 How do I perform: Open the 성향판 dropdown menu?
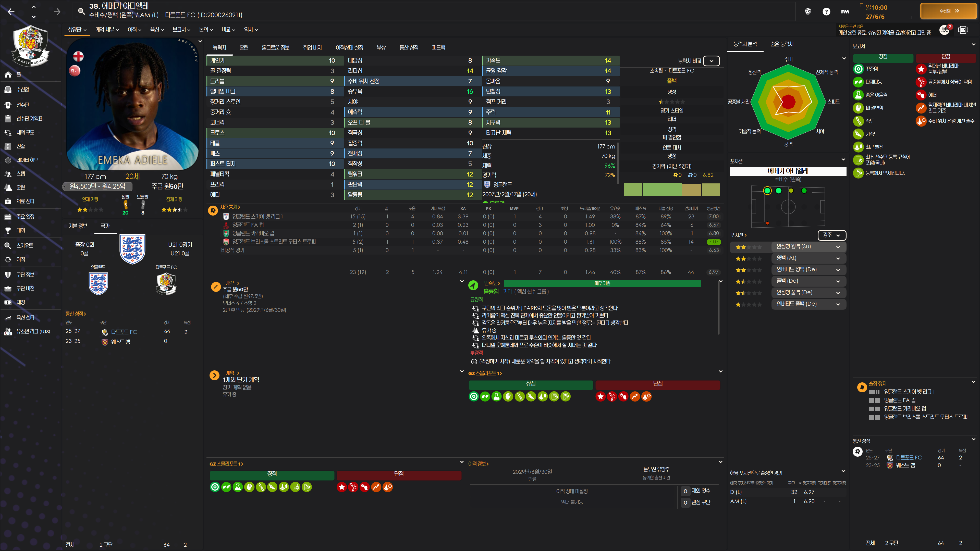[77, 30]
